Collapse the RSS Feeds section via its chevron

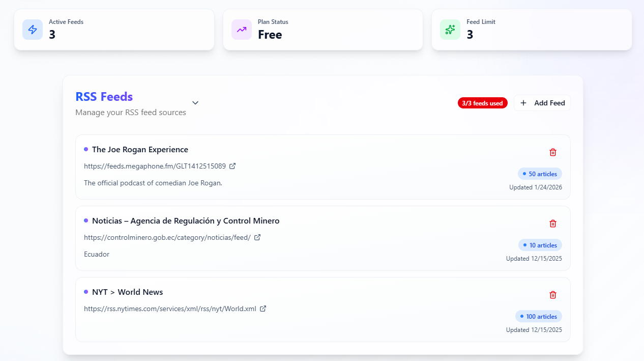pyautogui.click(x=195, y=103)
